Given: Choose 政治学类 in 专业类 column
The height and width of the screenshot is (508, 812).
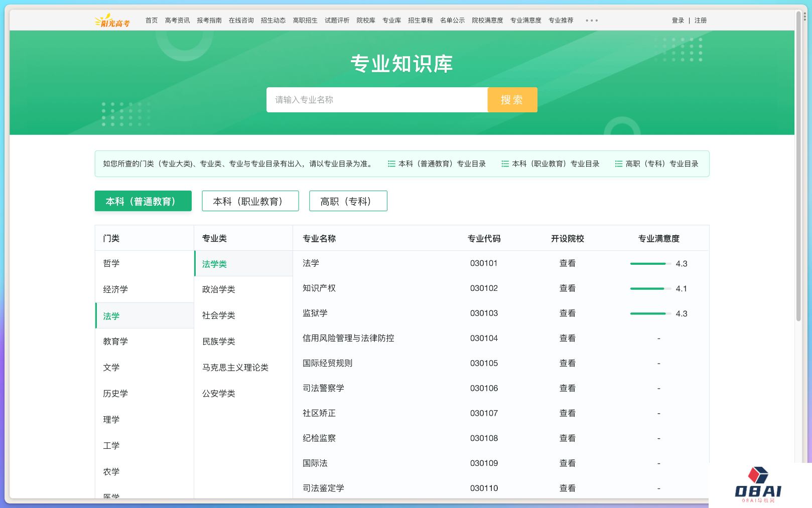Looking at the screenshot, I should pyautogui.click(x=243, y=289).
